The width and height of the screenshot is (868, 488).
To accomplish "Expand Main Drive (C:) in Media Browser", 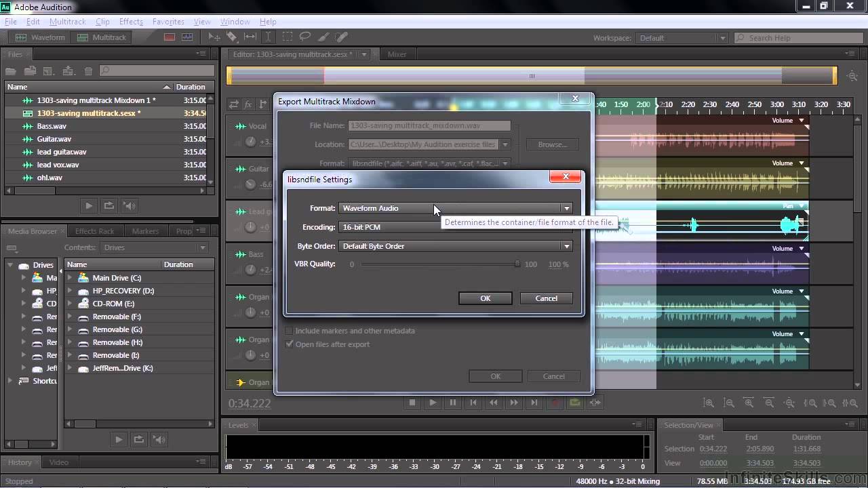I will pos(70,278).
